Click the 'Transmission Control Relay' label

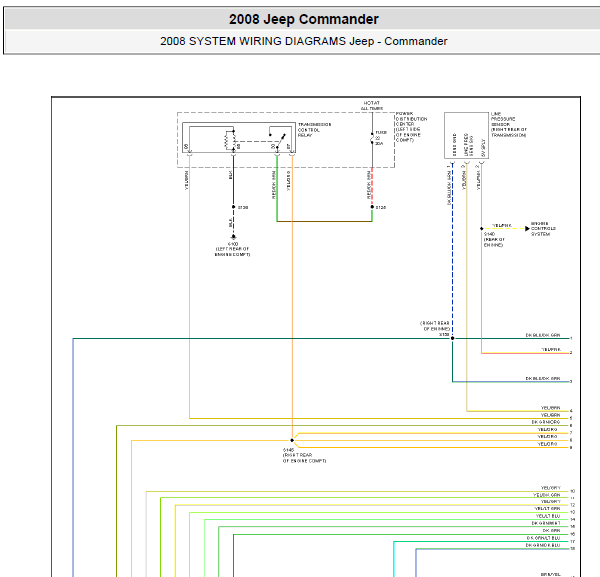tap(314, 130)
